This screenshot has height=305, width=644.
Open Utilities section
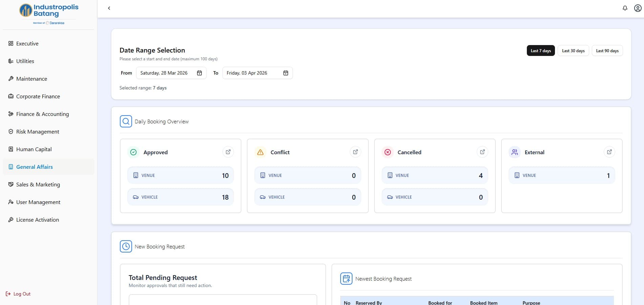pos(48,61)
